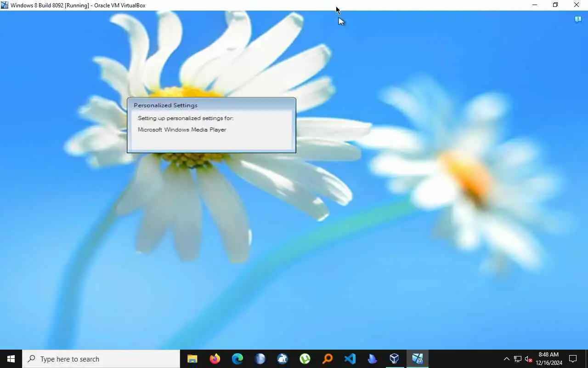Launch Microsoft Edge from the taskbar
Viewport: 588px width, 368px height.
point(237,359)
